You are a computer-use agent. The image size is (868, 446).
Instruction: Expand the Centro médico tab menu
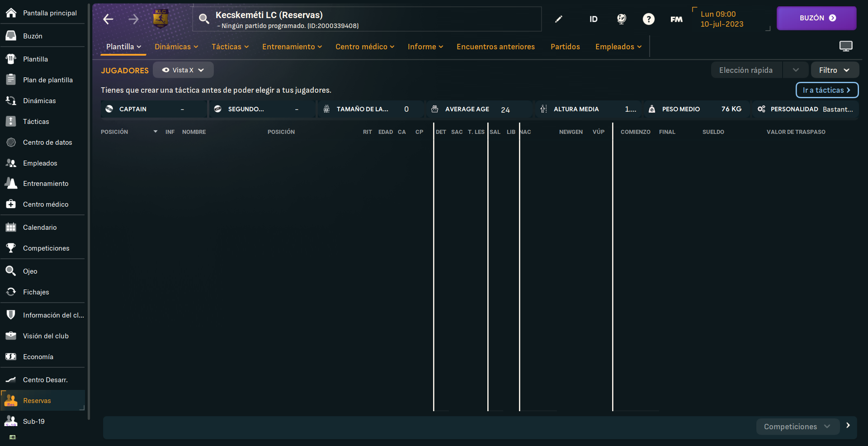[x=365, y=47]
